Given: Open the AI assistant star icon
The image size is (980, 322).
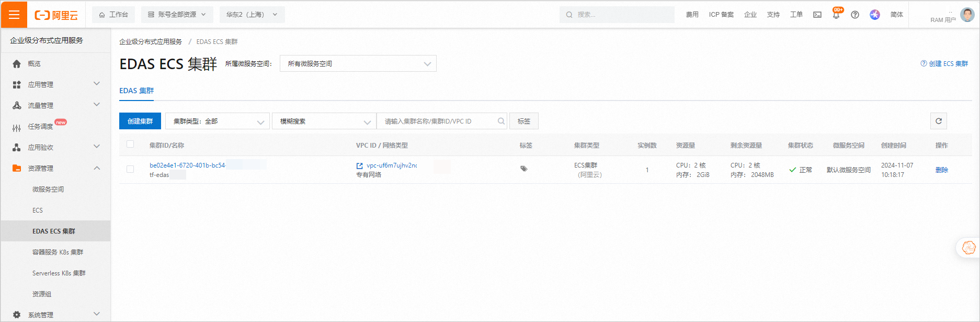Looking at the screenshot, I should tap(875, 15).
